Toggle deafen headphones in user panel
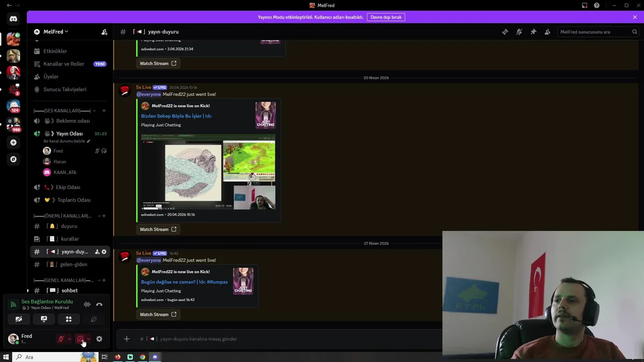The height and width of the screenshot is (362, 644). [x=79, y=339]
